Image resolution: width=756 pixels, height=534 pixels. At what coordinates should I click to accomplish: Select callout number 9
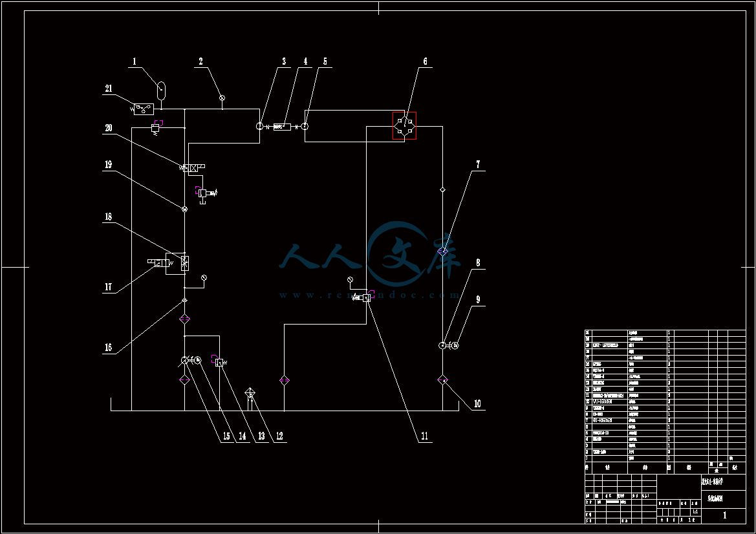(x=479, y=299)
